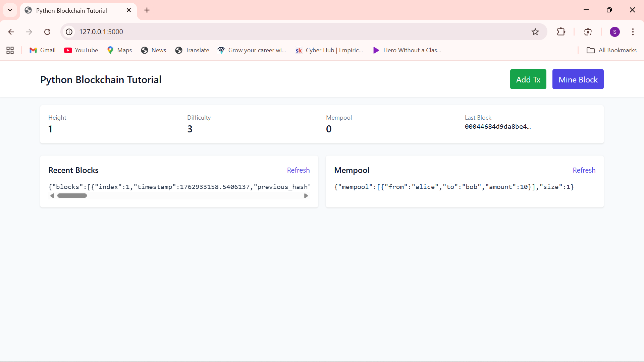Open the tab search chevron
Screen dimensions: 644x362
pos(10,10)
